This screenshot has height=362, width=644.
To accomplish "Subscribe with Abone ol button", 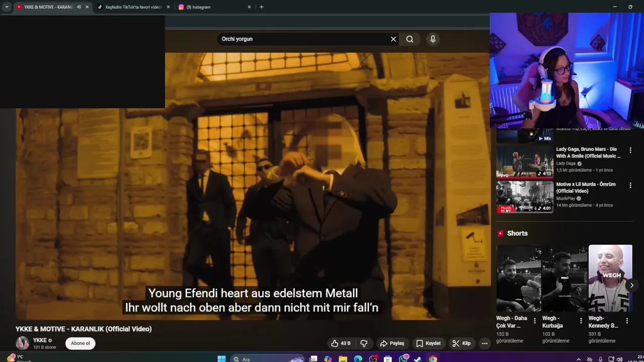I will [80, 343].
